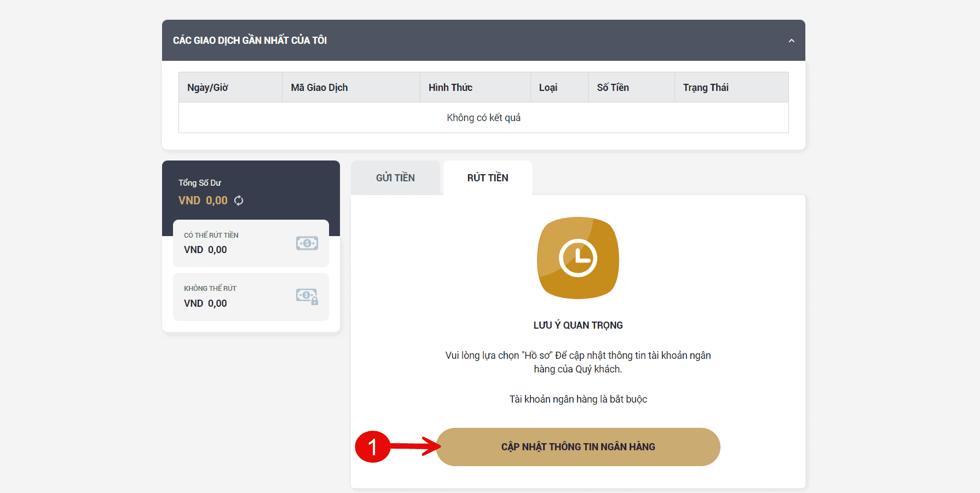Viewport: 980px width, 493px height.
Task: Collapse the recent transactions panel chevron
Action: click(791, 41)
